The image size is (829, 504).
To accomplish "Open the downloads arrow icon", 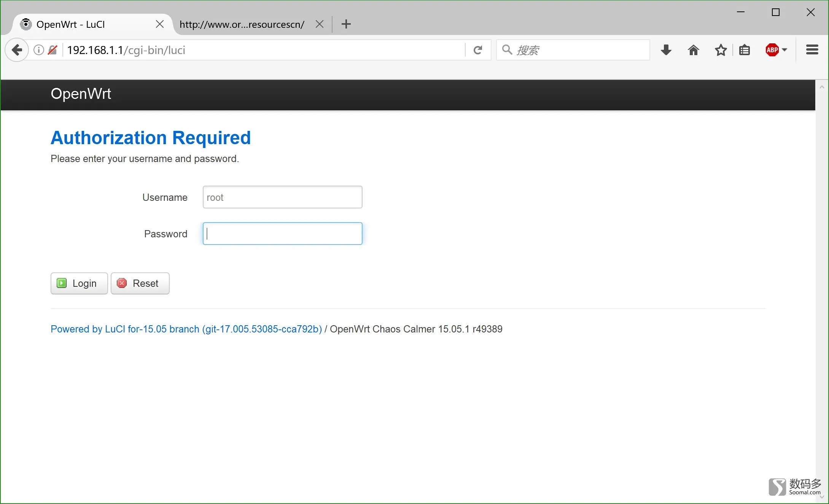I will coord(666,50).
